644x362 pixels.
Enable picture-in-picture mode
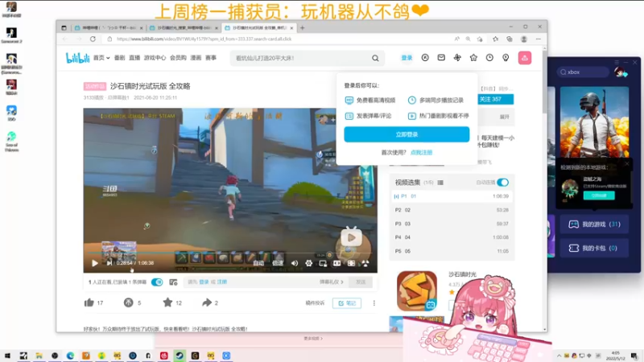323,263
